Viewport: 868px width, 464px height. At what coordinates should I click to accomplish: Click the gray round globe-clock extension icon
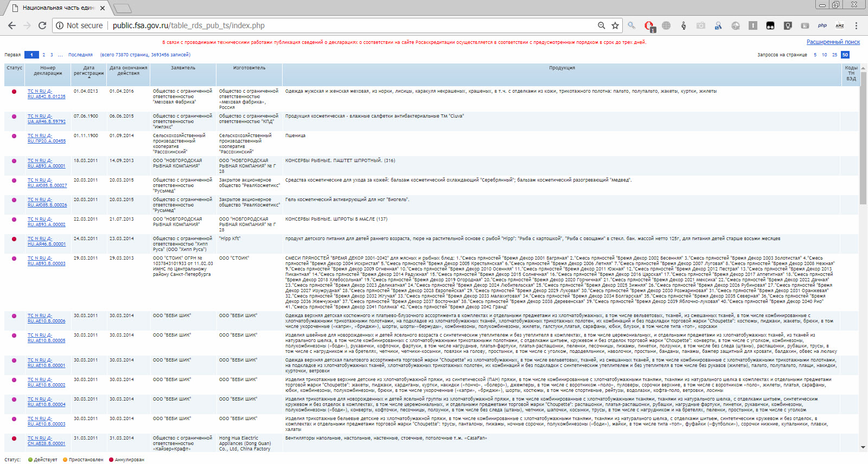point(736,25)
